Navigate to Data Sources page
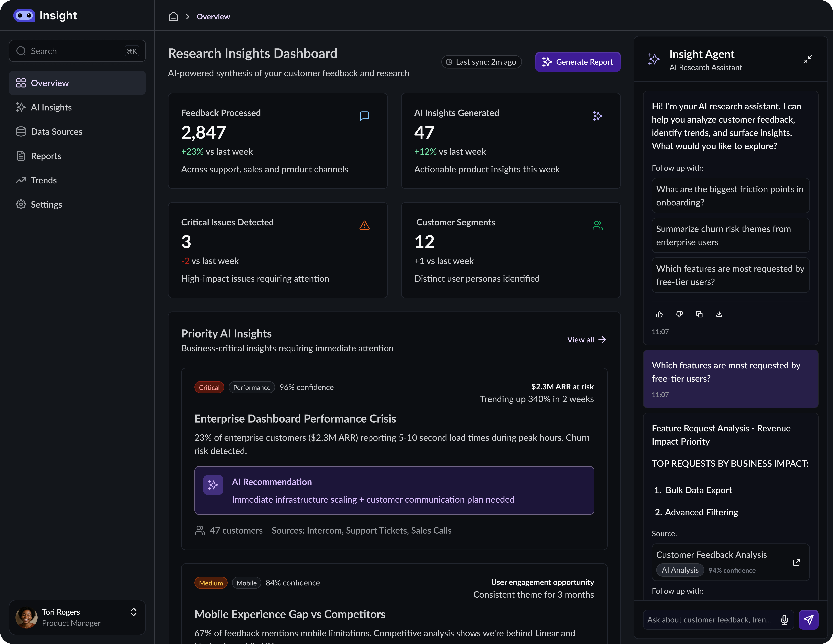The image size is (833, 644). pos(56,132)
